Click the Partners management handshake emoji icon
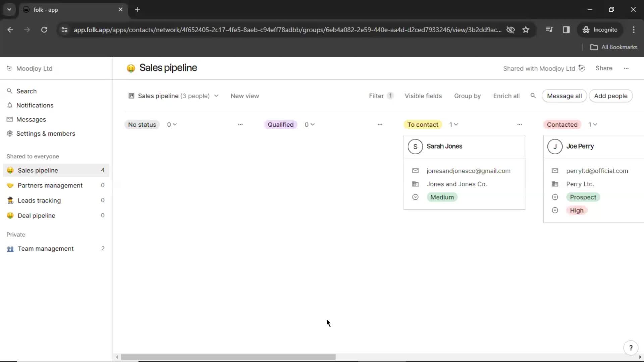Viewport: 644px width, 362px height. coord(10,185)
